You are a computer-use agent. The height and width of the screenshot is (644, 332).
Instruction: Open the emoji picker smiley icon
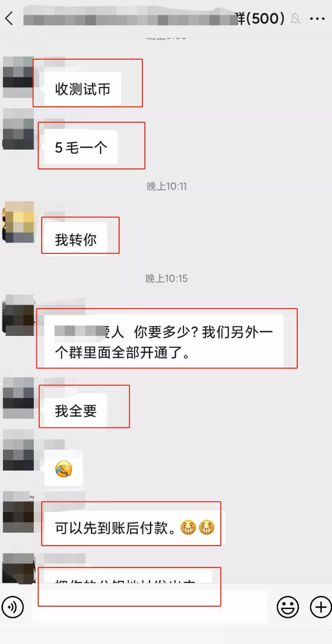point(287,607)
